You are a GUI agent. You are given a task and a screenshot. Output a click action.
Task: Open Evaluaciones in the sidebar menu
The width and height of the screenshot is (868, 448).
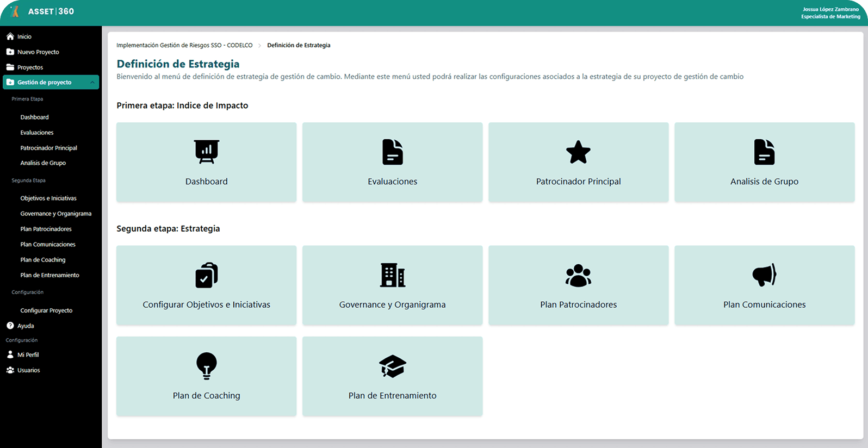coord(37,132)
